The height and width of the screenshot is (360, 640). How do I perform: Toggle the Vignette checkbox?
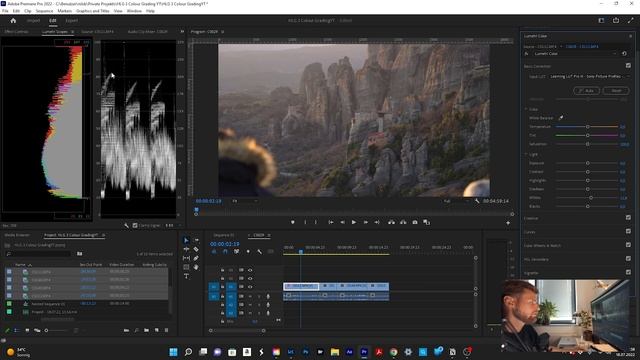coord(628,272)
